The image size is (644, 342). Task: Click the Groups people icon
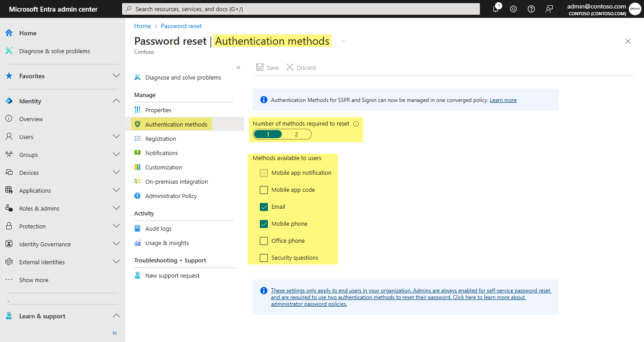coord(9,155)
